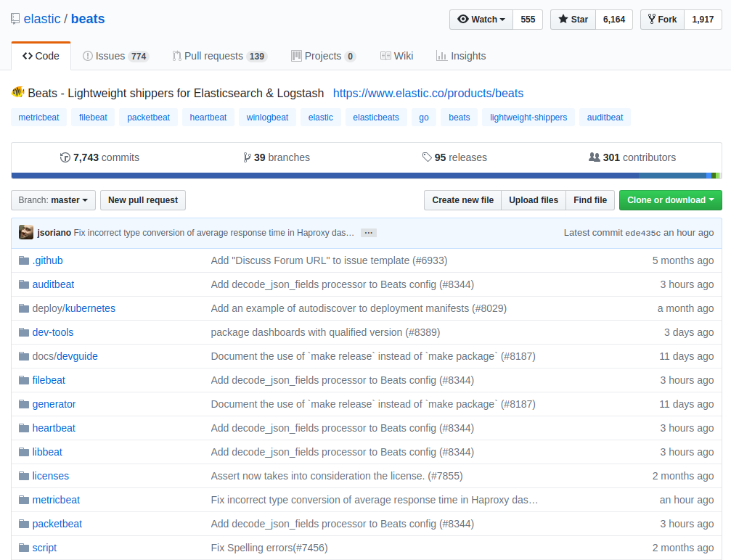Viewport: 731px width, 560px height.
Task: Click the language breakdown color bar
Action: click(367, 176)
